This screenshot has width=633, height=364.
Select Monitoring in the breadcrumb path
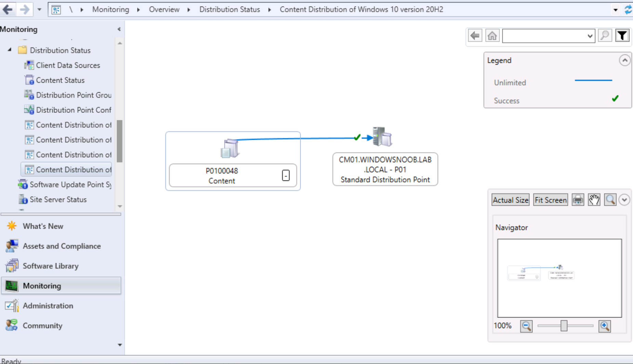[x=110, y=10]
